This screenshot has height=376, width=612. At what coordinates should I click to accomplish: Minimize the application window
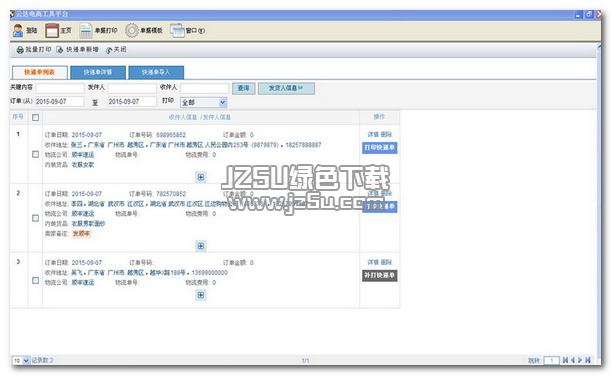click(578, 14)
